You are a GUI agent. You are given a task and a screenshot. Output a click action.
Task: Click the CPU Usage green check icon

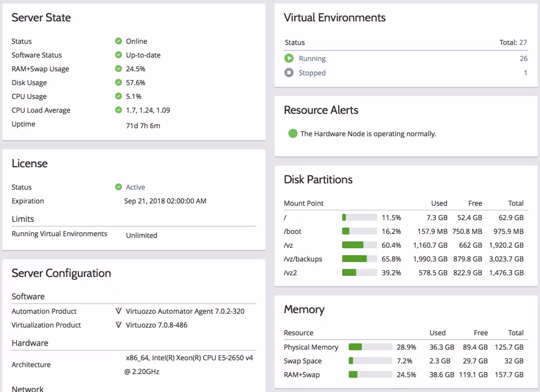(118, 97)
